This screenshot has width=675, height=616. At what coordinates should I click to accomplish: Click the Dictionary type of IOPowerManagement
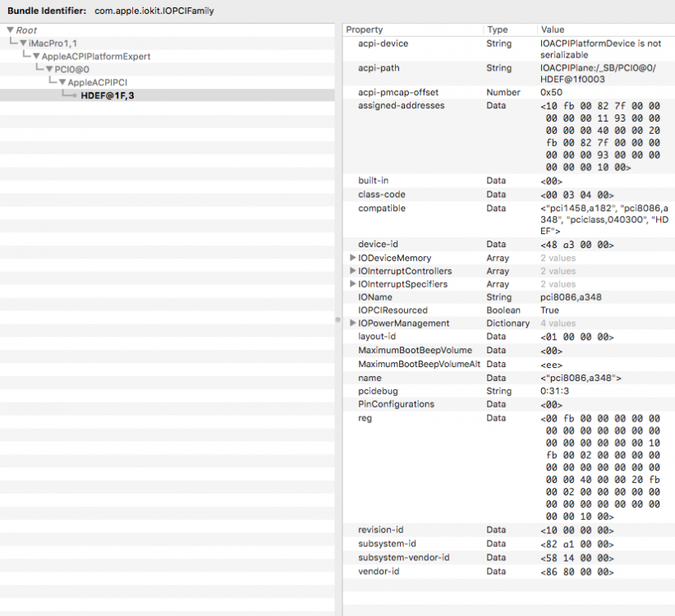(x=508, y=323)
